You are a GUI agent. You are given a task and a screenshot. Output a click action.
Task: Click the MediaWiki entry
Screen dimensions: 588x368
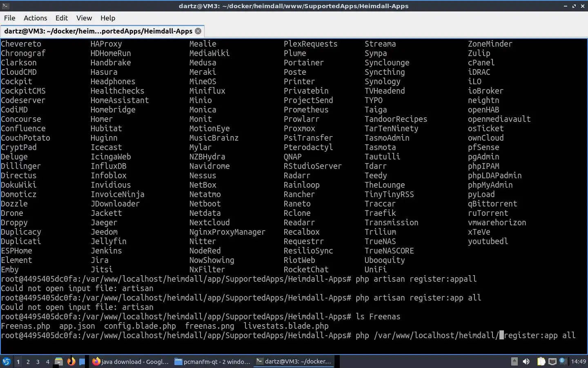pos(209,53)
